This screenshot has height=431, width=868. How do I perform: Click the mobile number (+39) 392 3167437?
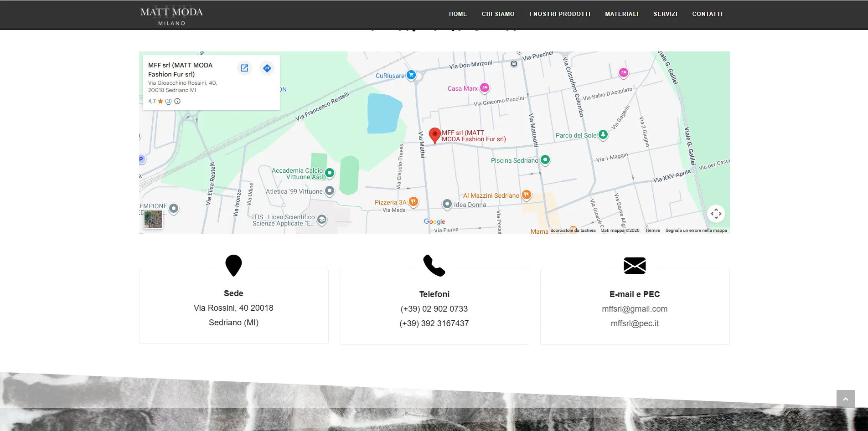pyautogui.click(x=434, y=323)
